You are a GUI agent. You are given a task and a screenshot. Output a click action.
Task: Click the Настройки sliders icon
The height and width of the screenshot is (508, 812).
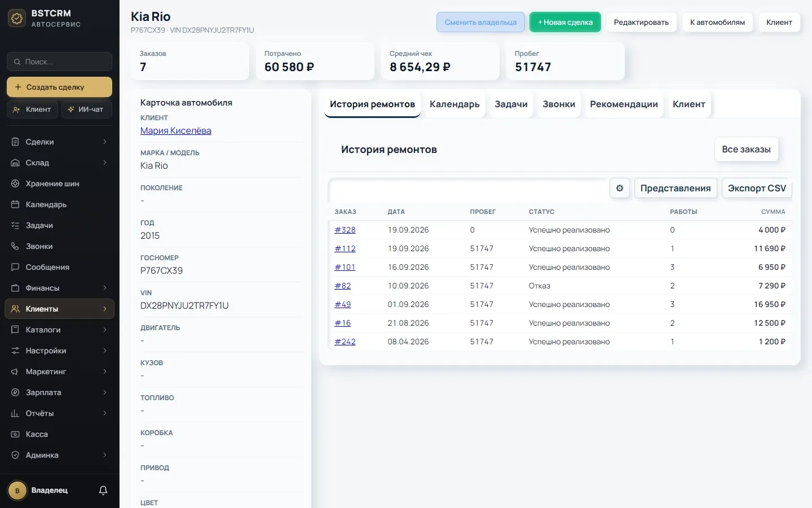[x=15, y=351]
